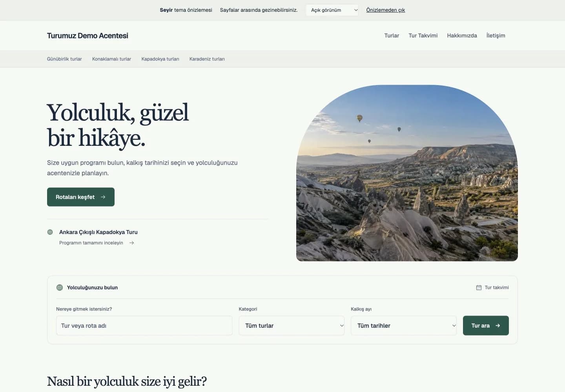The width and height of the screenshot is (565, 392).
Task: Focus the Tur veya rota adı field
Action: [144, 325]
